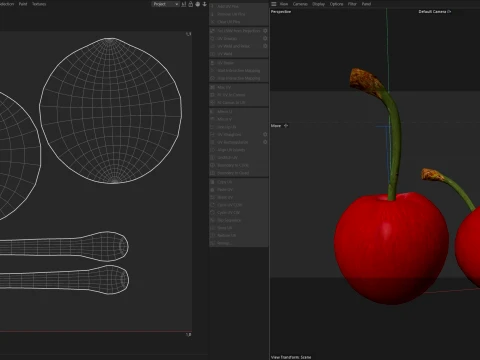The image size is (480, 360).
Task: Select the full circular cherry UV island
Action: (111, 111)
